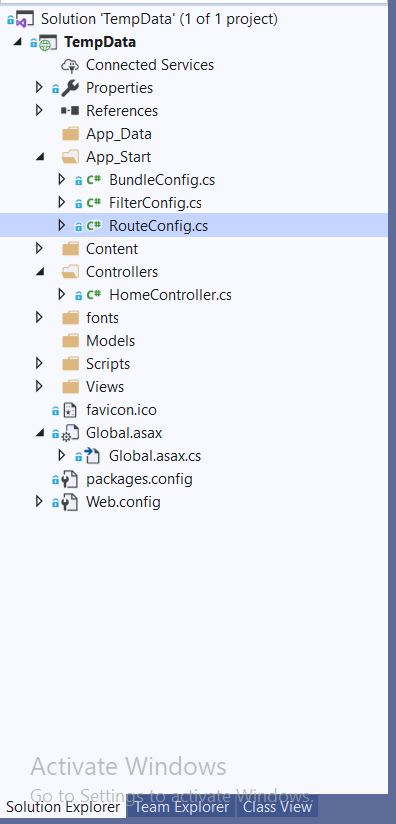Click the App_Data folder icon
Viewport: 396px width, 824px height.
coord(70,135)
